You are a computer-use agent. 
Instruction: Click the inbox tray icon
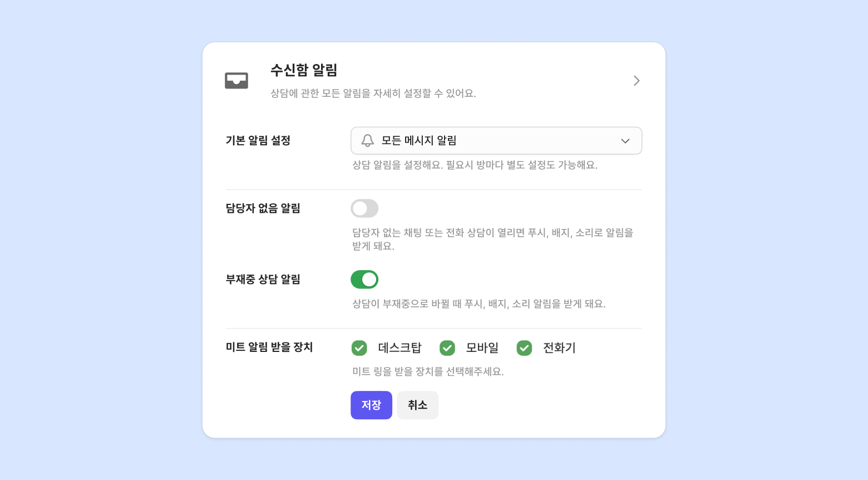pyautogui.click(x=236, y=81)
